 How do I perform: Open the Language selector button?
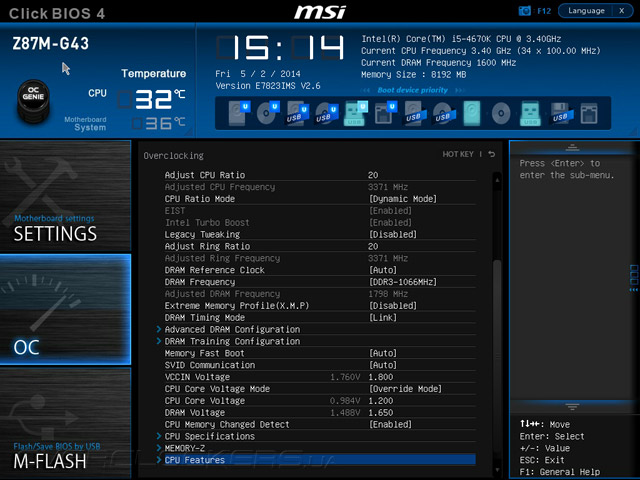click(586, 11)
